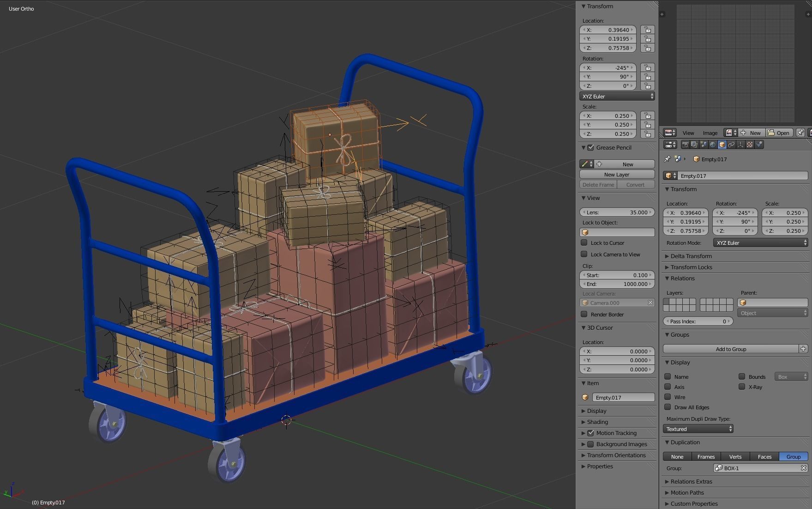Click Grease Pencil draw tool icon
The width and height of the screenshot is (812, 509).
coord(587,164)
